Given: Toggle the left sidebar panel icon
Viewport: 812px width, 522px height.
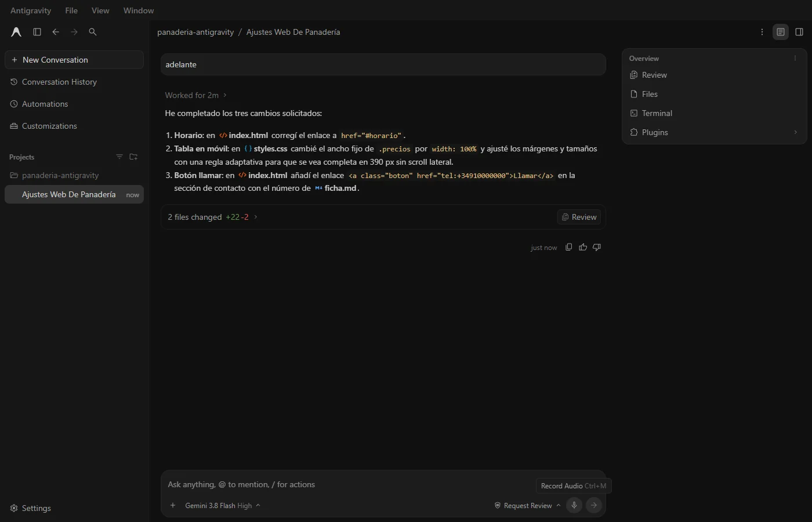Looking at the screenshot, I should tap(37, 32).
